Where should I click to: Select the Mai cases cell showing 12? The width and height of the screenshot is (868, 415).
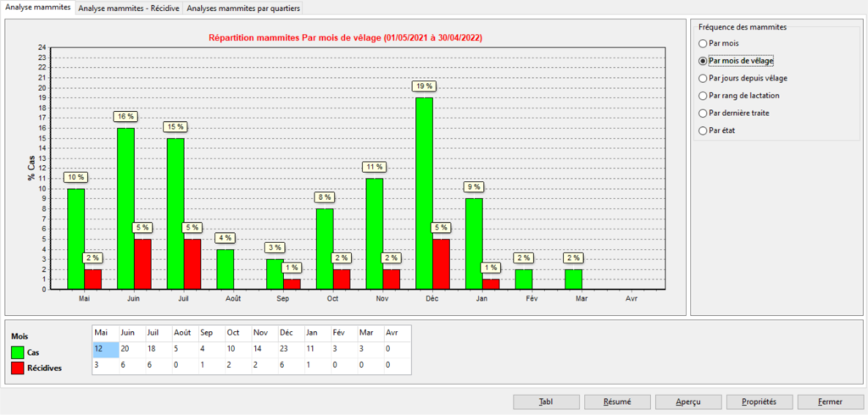(x=105, y=349)
